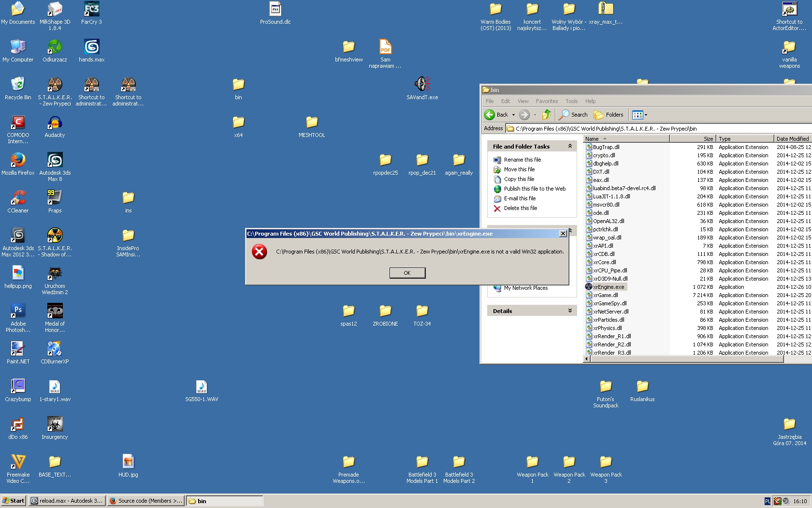The height and width of the screenshot is (508, 812).
Task: Click Copy this file link
Action: (519, 179)
